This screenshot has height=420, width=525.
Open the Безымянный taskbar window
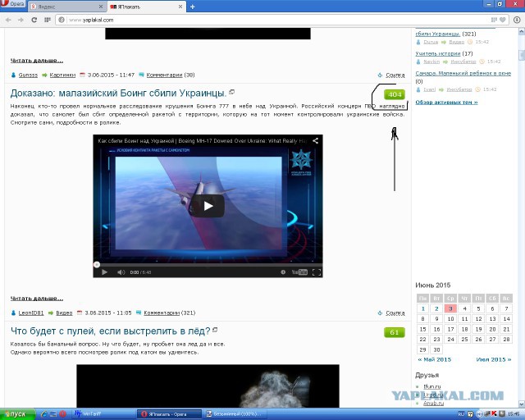[x=235, y=414]
